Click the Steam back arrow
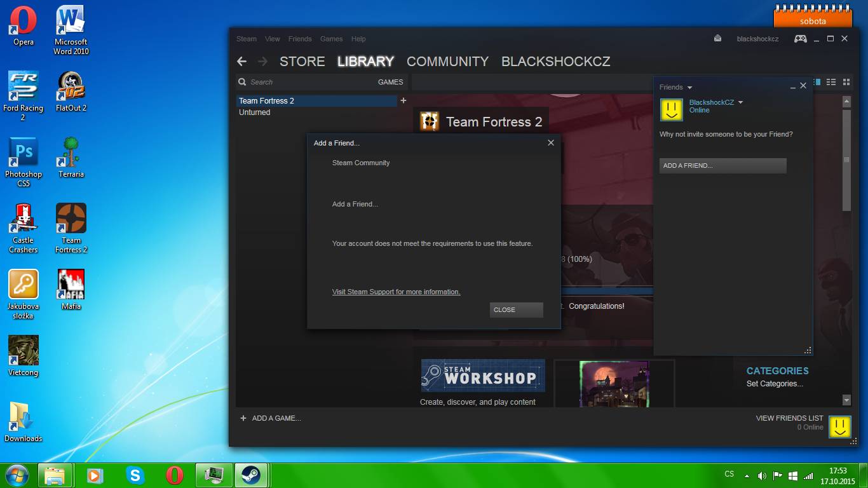The image size is (868, 488). [x=241, y=62]
